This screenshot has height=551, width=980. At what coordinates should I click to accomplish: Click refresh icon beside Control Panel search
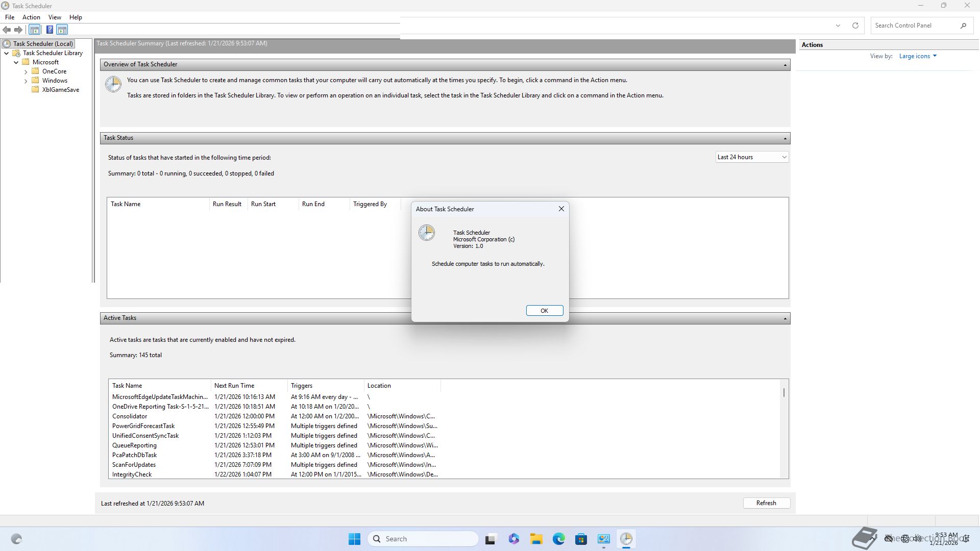coord(855,26)
